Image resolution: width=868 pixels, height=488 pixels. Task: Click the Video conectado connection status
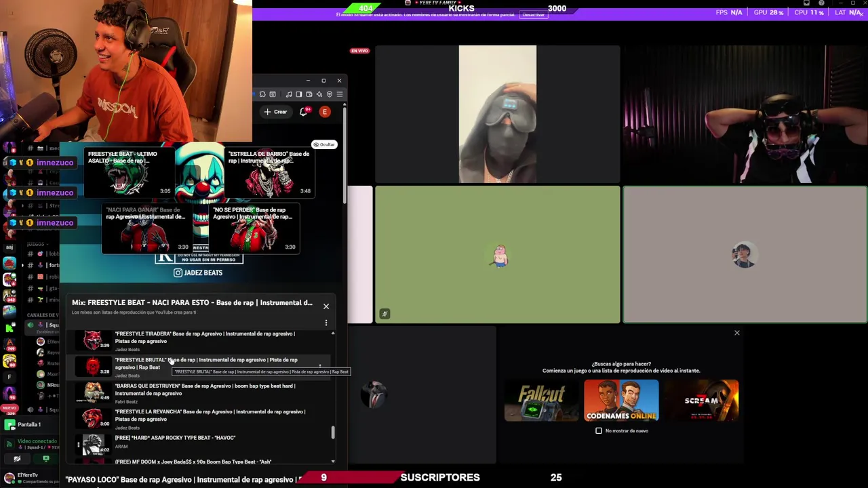(37, 441)
